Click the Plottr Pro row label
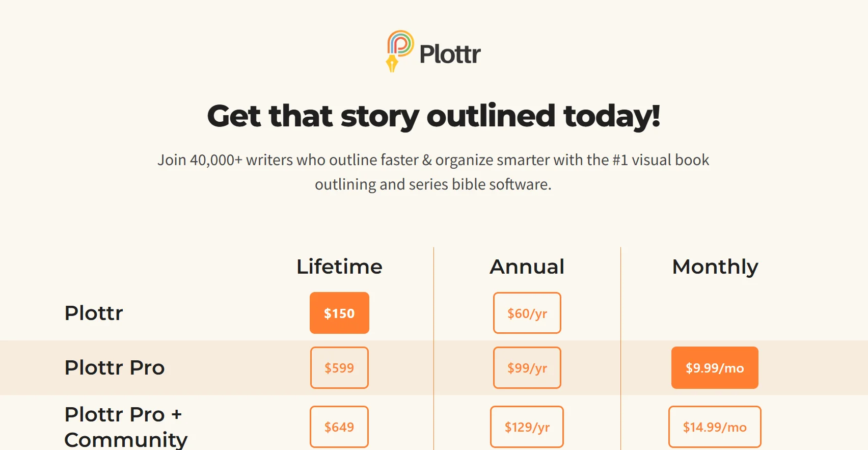Screen dimensions: 868x450 tap(114, 367)
